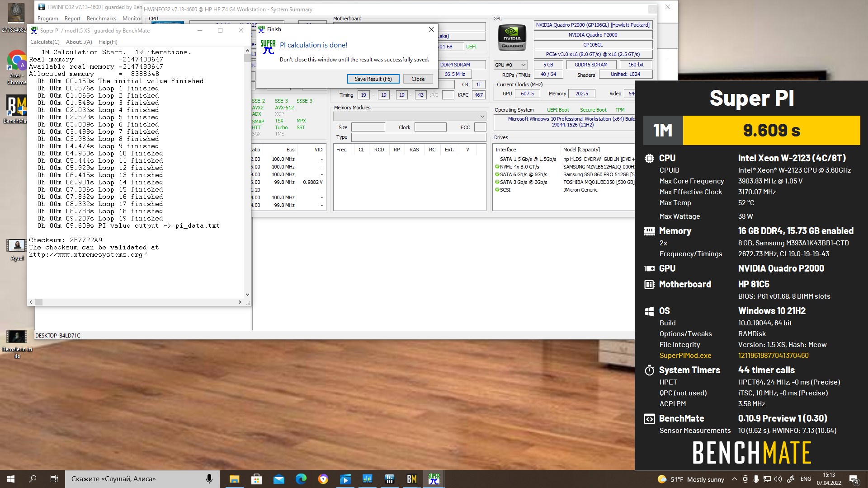868x488 pixels.
Task: Open Report menu in HWiNFO32
Action: tap(72, 19)
